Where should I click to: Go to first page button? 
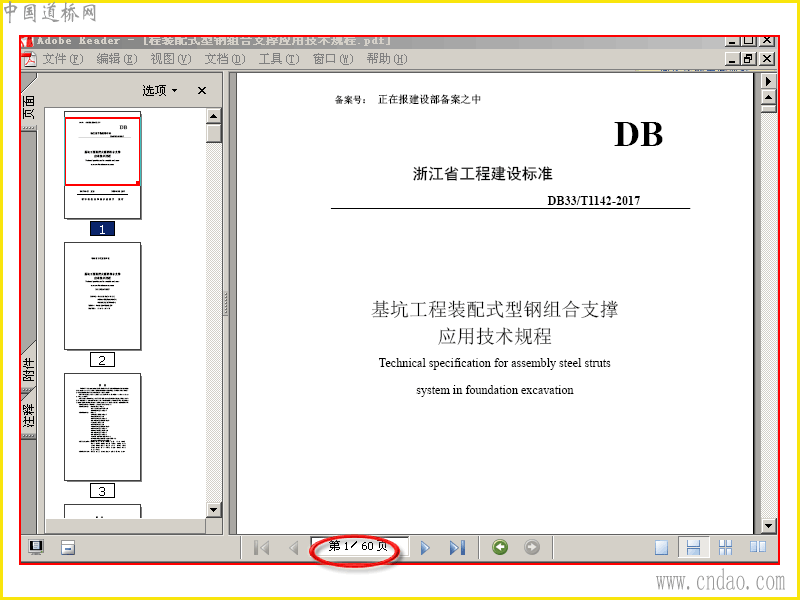262,548
